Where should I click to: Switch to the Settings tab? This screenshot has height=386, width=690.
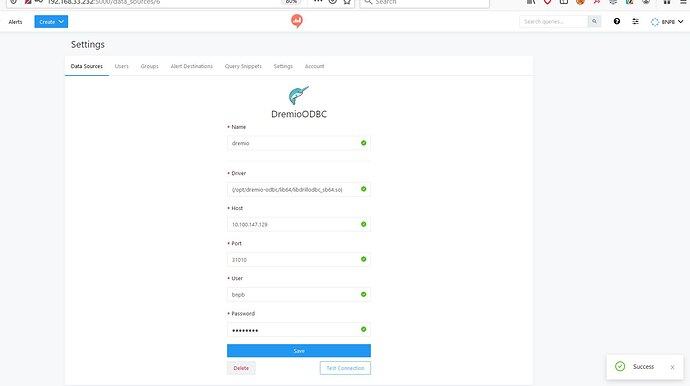(x=283, y=66)
